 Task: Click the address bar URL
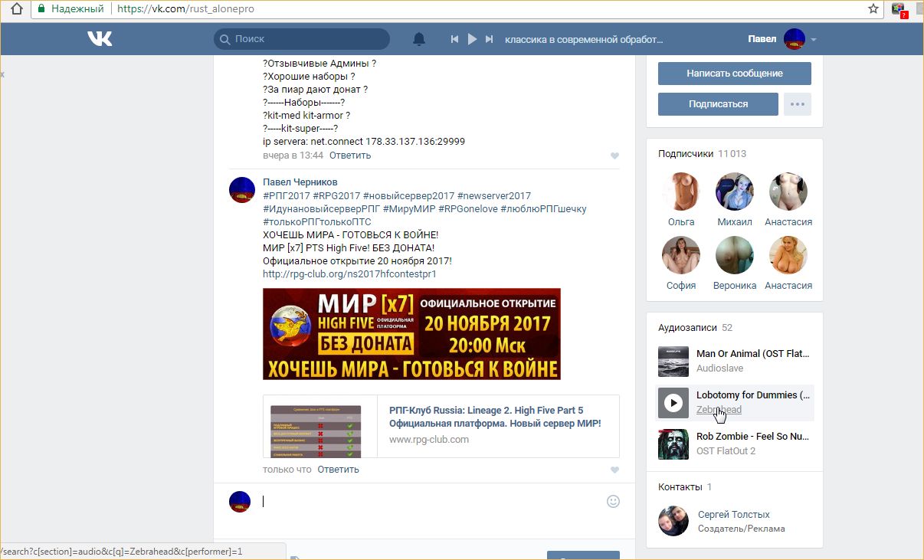click(x=185, y=9)
